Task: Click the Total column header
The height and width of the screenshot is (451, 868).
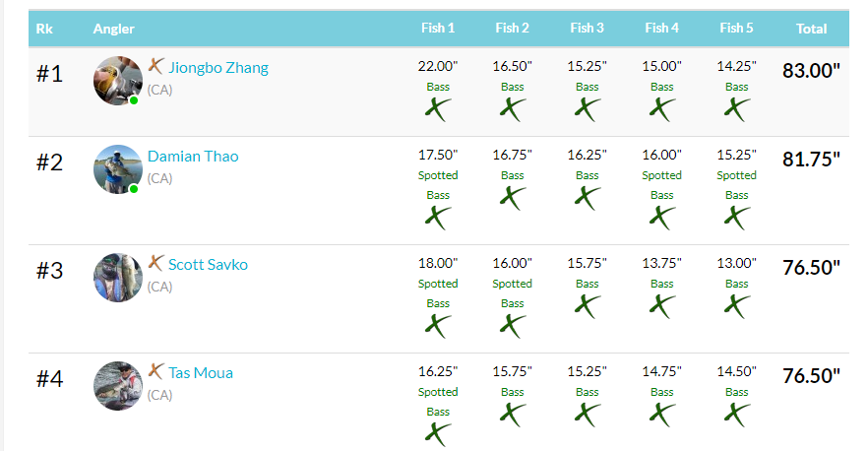Action: point(811,29)
